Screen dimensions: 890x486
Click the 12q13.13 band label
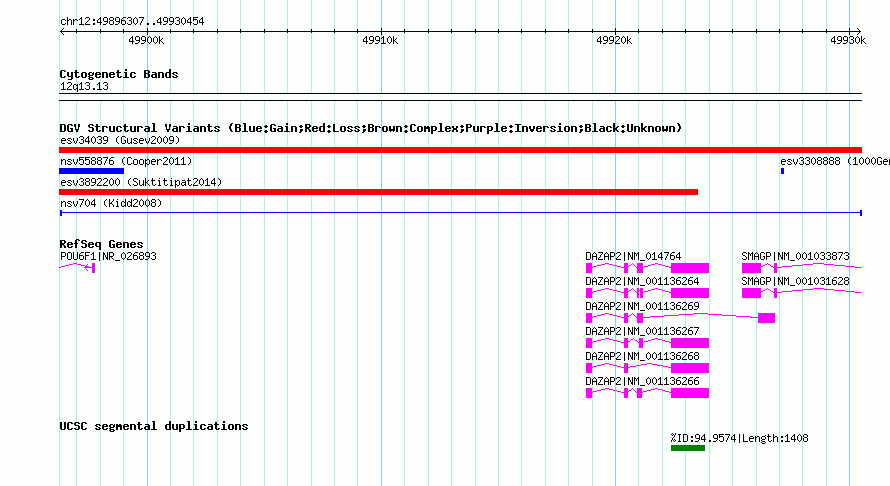coord(84,86)
